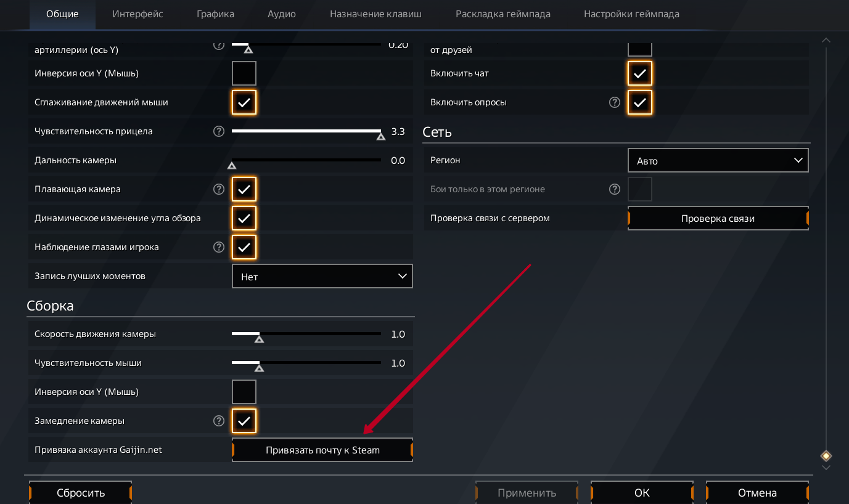Adjust Чувствительность мыши slider in Сборка
This screenshot has width=849, height=504.
point(306,364)
